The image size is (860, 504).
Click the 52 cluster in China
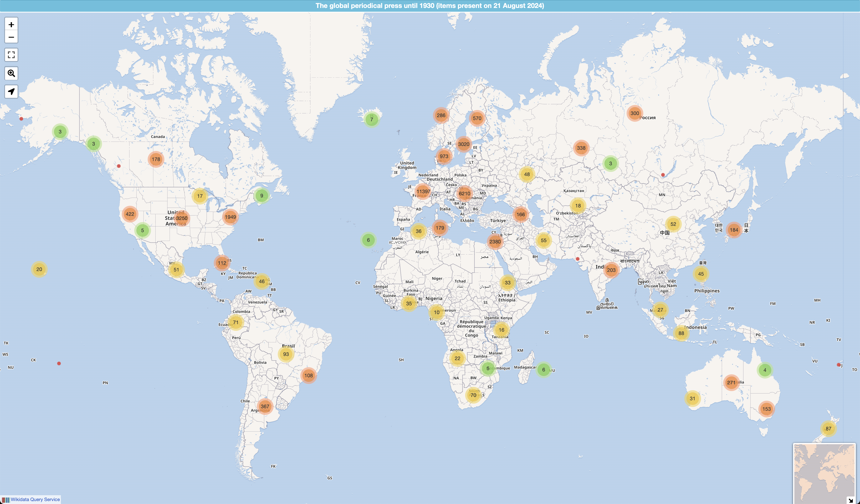pos(673,224)
